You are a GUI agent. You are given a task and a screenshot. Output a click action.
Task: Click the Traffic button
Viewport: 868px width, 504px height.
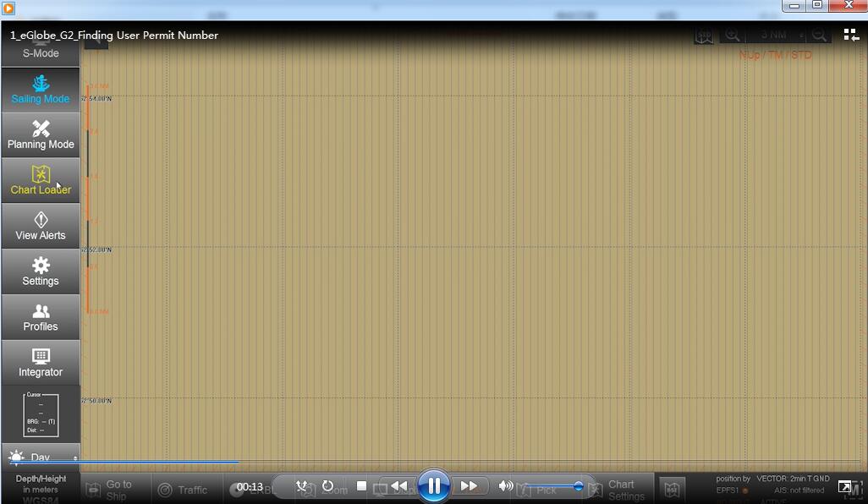click(x=183, y=490)
